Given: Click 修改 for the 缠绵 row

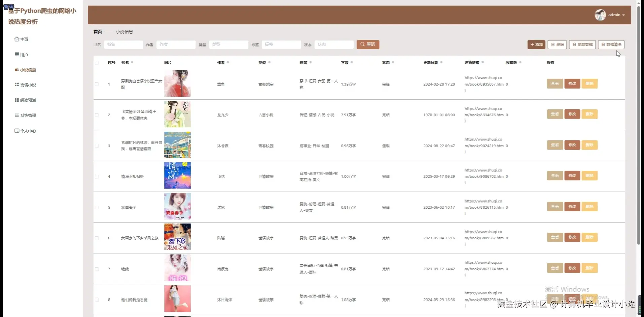Looking at the screenshot, I should (572, 268).
